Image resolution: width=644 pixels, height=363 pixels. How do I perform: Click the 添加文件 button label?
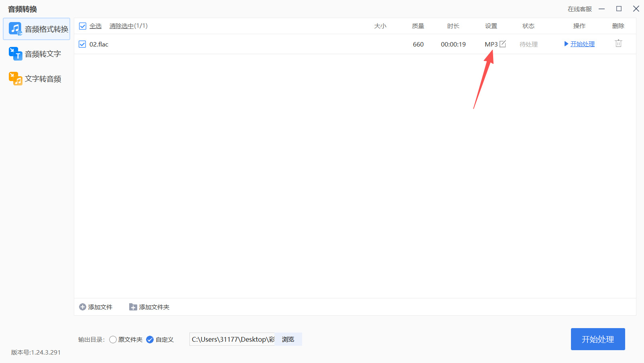(100, 307)
